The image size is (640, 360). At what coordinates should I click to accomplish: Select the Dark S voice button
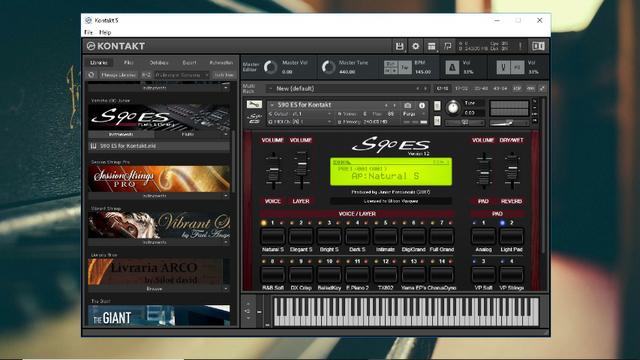pos(357,236)
